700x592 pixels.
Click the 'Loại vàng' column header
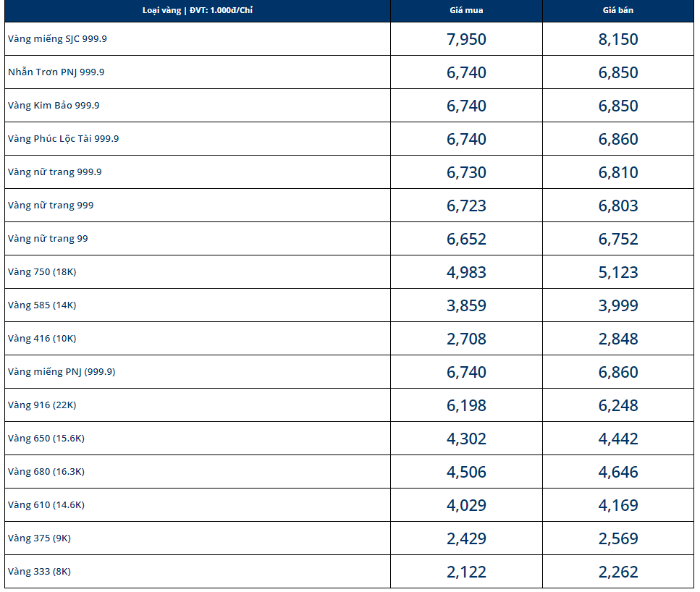[x=198, y=10]
